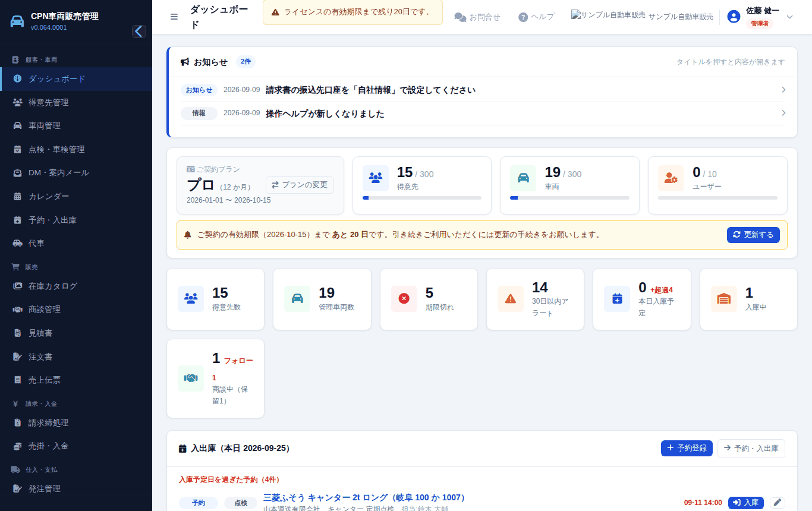
Task: Click the 得意先 15/300 people icon
Action: (x=376, y=178)
